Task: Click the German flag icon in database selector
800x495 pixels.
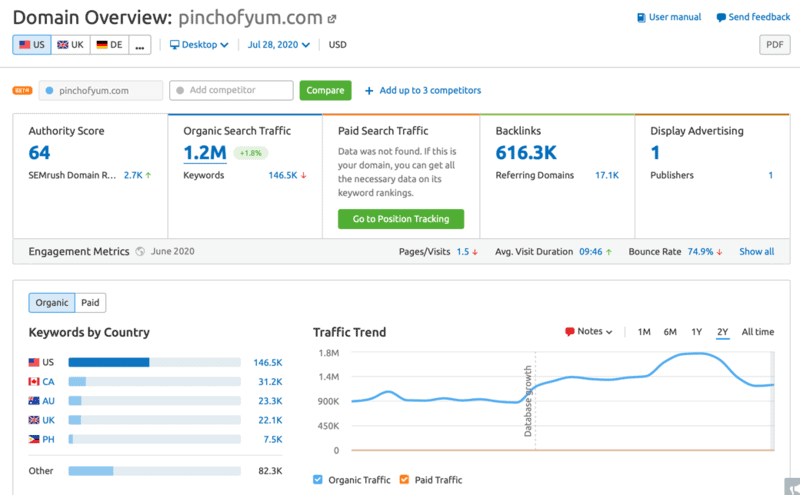Action: 102,45
